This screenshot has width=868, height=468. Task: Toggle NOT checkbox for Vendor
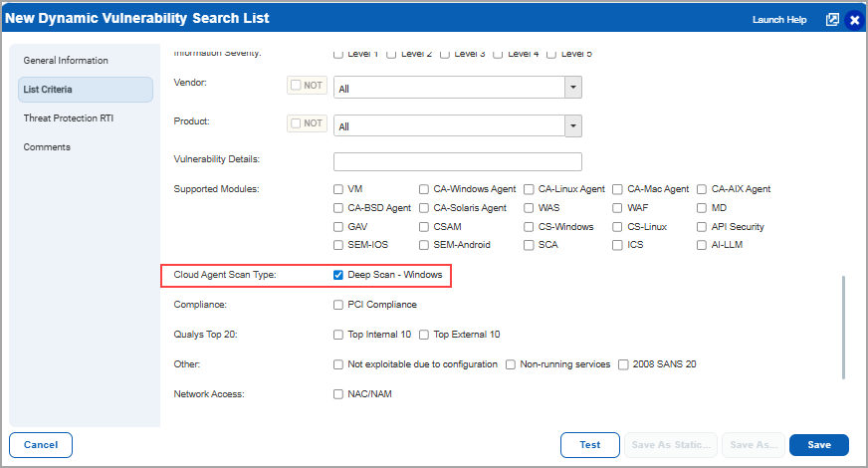pos(297,85)
